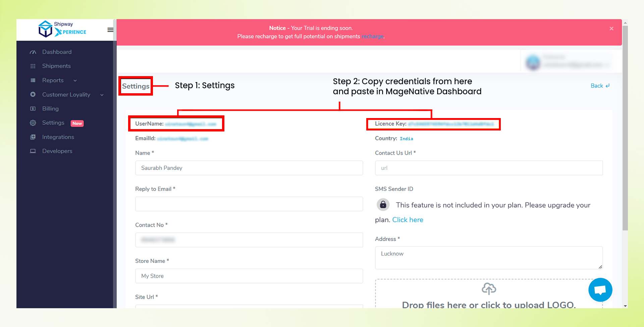Open the Dashboard from the sidebar icon
Screen dimensions: 644x327
pyautogui.click(x=33, y=52)
